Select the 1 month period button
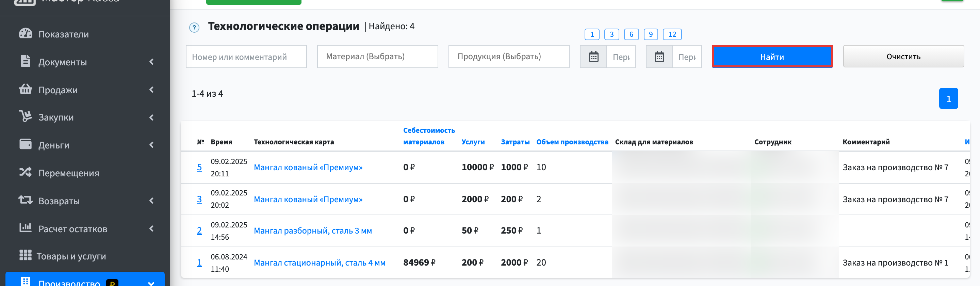The height and width of the screenshot is (286, 980). (x=592, y=34)
